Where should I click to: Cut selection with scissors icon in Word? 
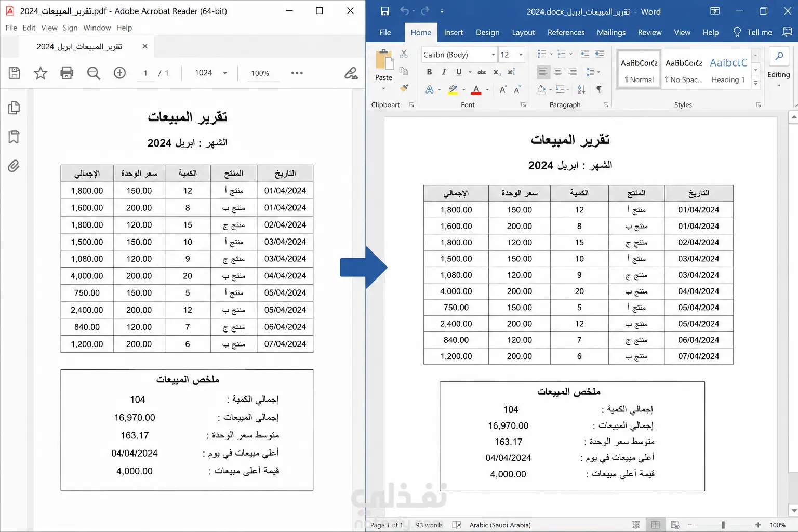coord(404,54)
